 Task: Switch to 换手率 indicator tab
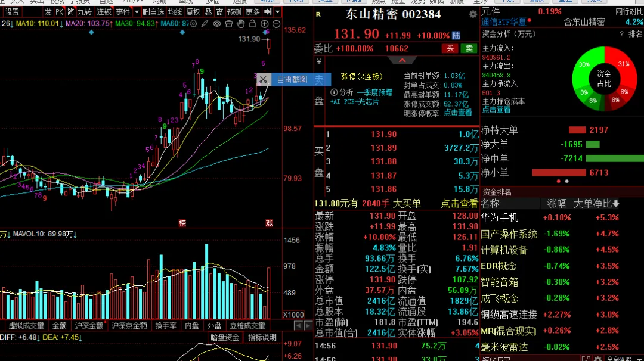pos(166,326)
